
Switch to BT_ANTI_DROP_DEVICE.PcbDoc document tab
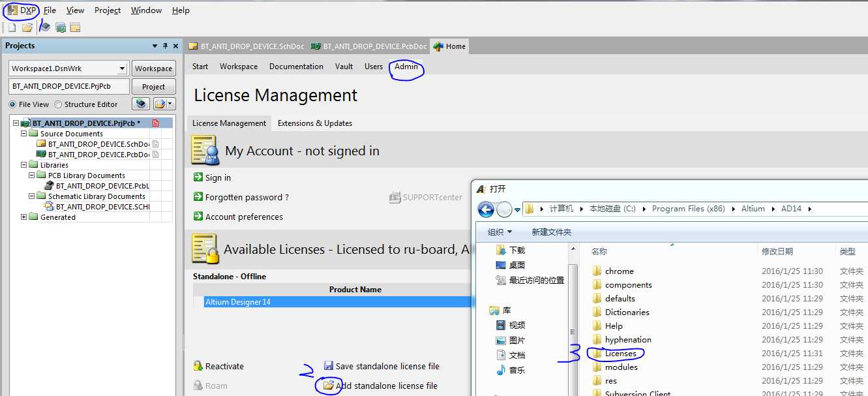pos(368,46)
